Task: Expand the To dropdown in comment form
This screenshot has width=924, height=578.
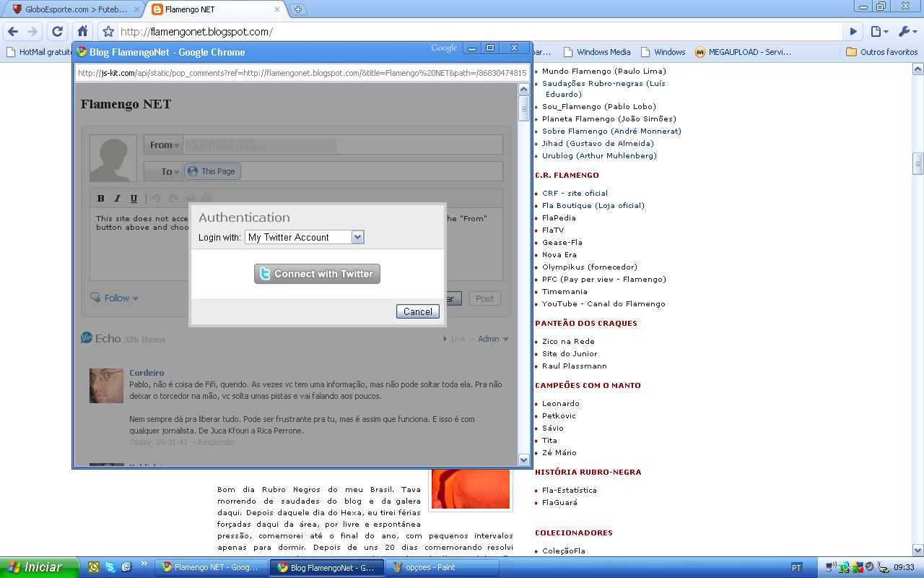Action: pos(164,171)
